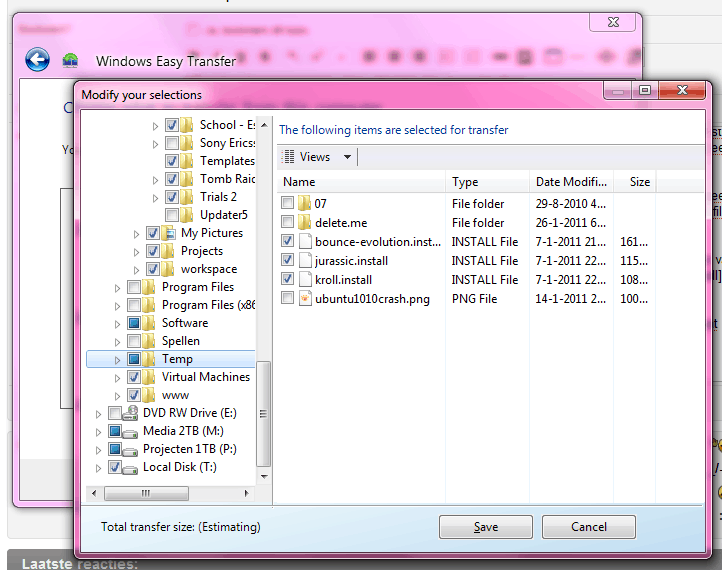Click the Cancel button
This screenshot has width=722, height=570.
[589, 527]
